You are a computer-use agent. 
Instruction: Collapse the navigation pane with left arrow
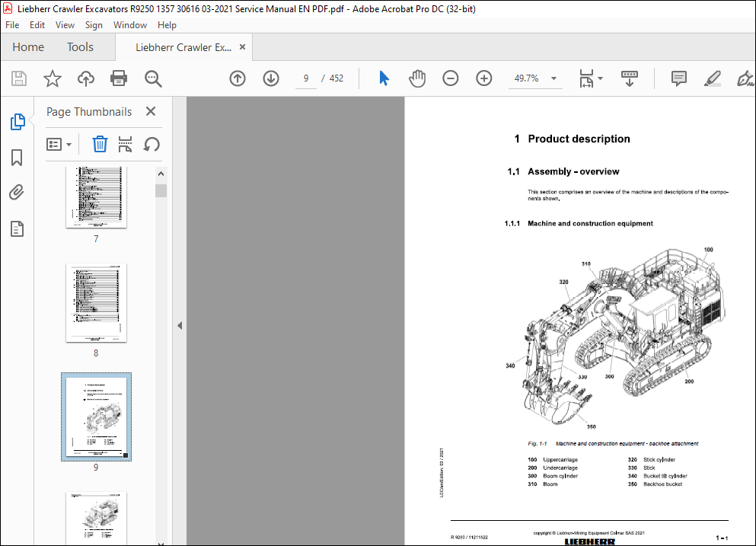pos(180,326)
